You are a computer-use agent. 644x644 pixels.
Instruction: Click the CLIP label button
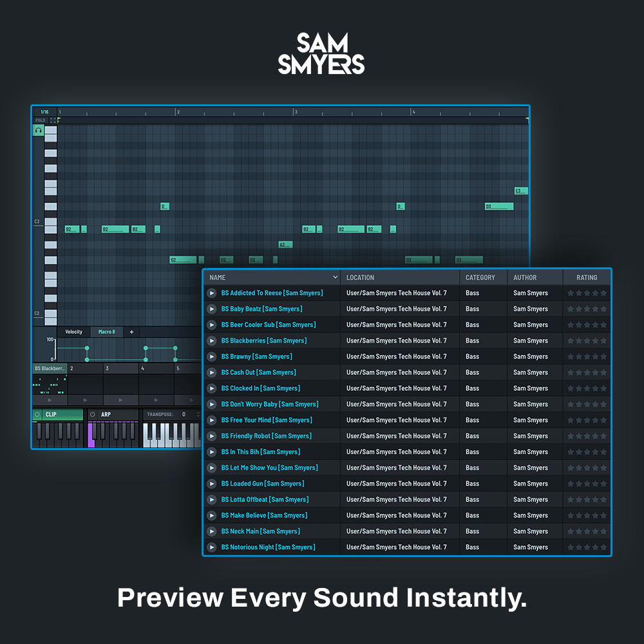click(x=62, y=414)
